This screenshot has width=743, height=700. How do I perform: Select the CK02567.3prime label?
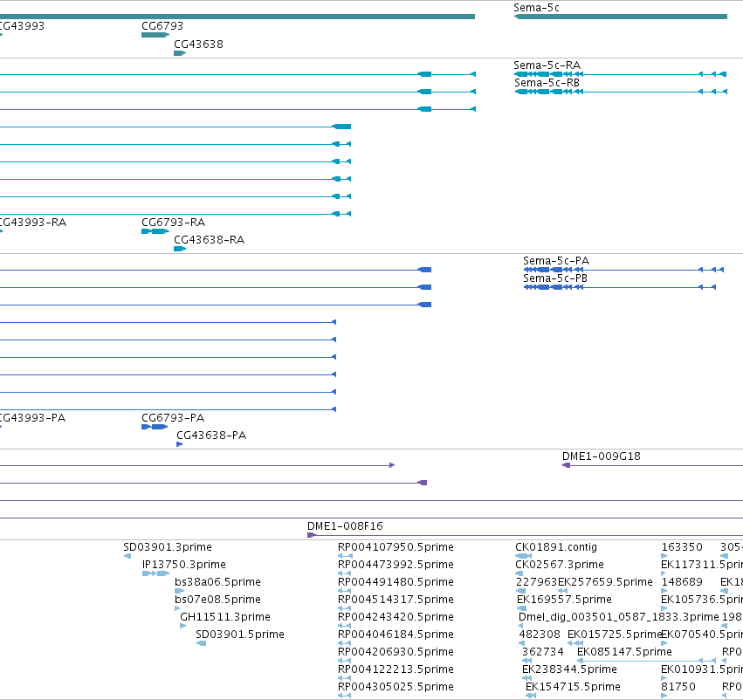559,565
